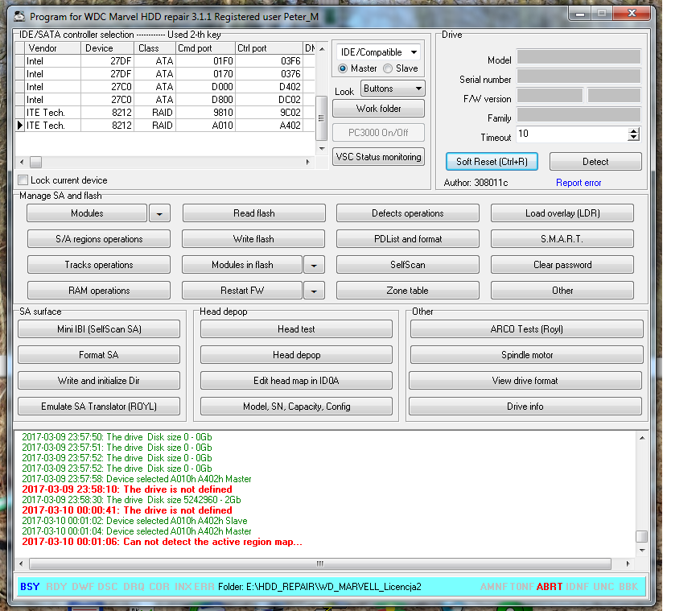Open the Report error link
Viewport: 700px width, 611px height.
click(x=579, y=183)
